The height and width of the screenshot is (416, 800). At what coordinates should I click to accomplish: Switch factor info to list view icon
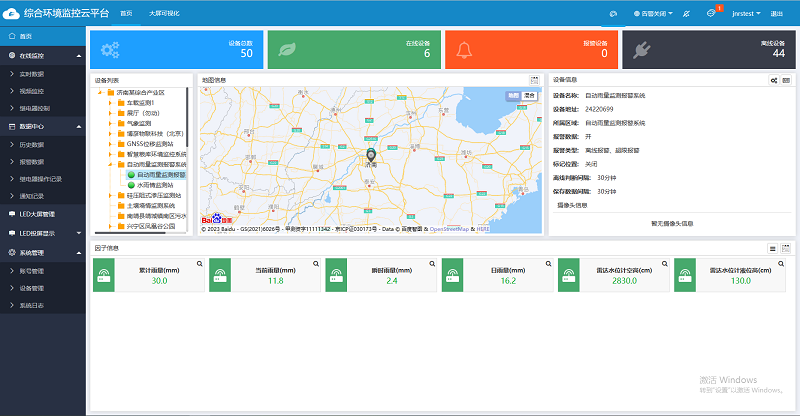[x=773, y=247]
